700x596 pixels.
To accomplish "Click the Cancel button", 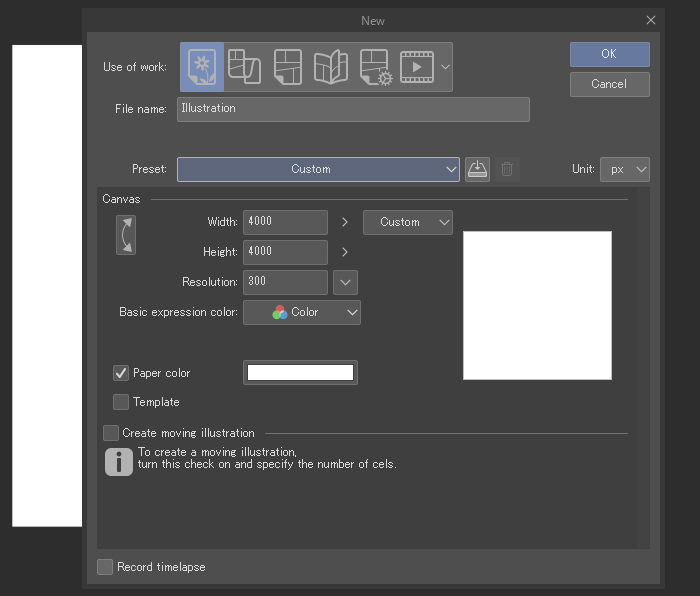I will coord(609,84).
